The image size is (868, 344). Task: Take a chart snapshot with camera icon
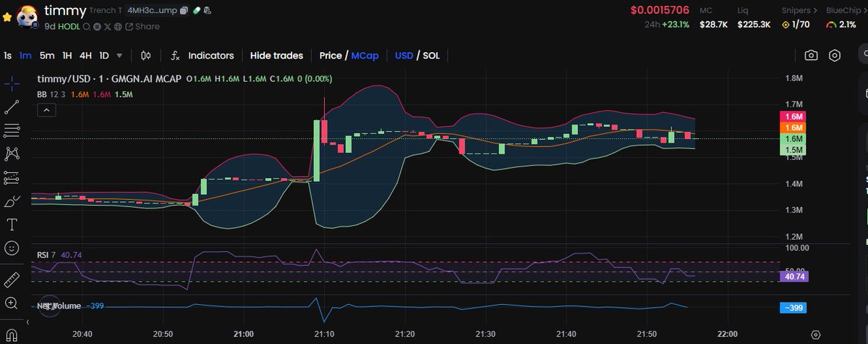pyautogui.click(x=812, y=56)
